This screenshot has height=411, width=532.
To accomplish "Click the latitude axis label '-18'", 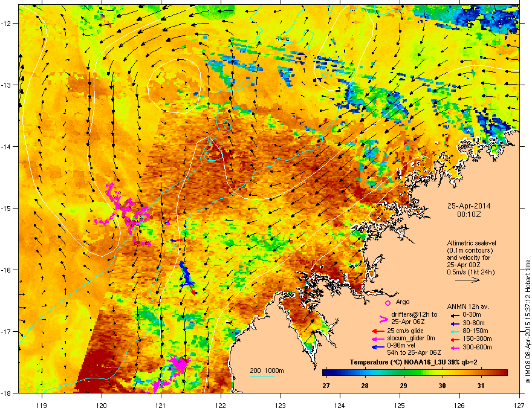I will click(7, 393).
